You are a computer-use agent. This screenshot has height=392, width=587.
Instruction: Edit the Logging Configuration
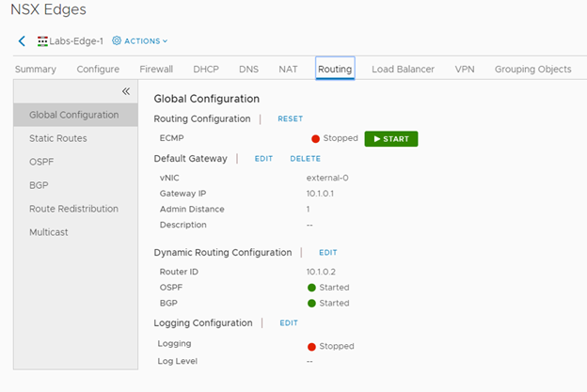[289, 322]
